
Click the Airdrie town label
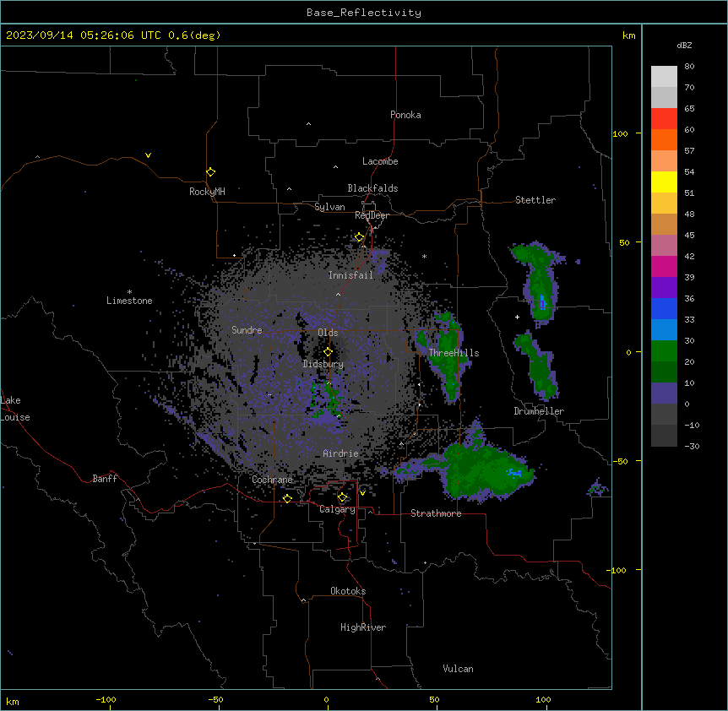pyautogui.click(x=341, y=453)
